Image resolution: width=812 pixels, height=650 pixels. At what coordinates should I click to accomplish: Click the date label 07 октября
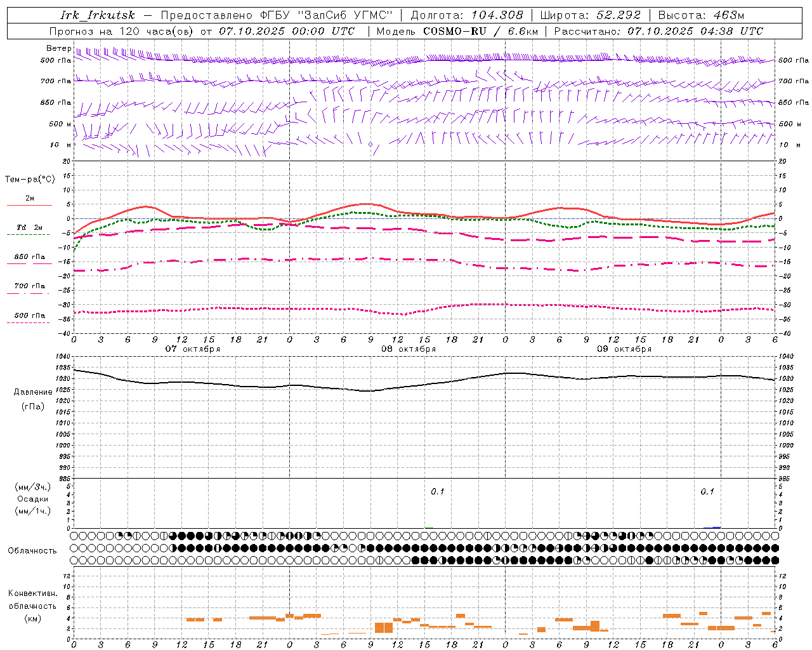tap(193, 348)
